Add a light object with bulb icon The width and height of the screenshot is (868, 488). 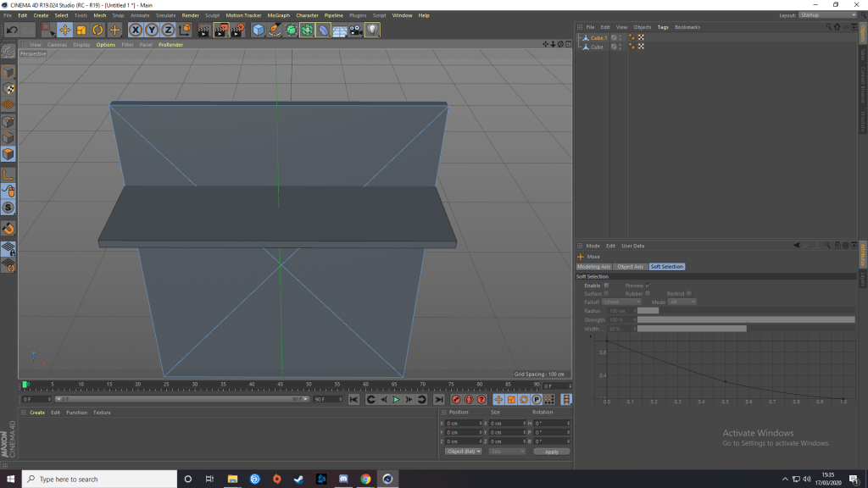[x=372, y=30]
